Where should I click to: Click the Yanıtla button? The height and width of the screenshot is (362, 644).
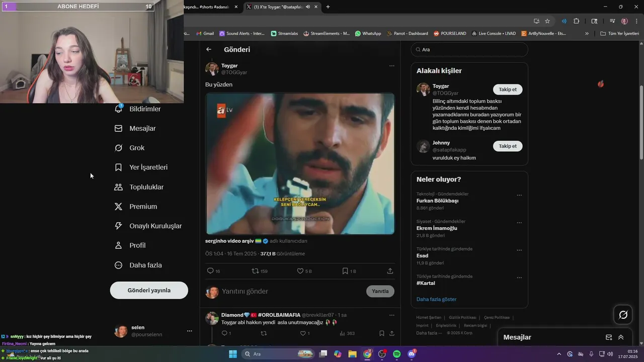[380, 291]
